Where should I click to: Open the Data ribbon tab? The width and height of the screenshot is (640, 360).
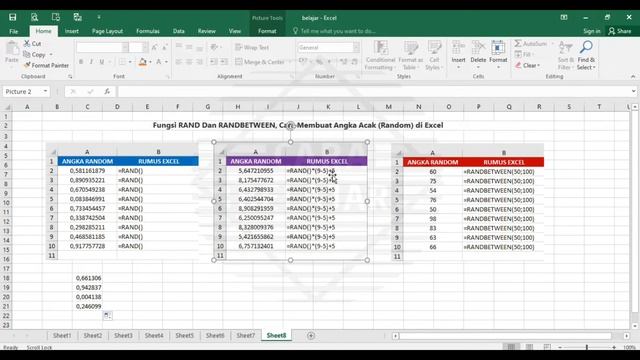point(178,31)
